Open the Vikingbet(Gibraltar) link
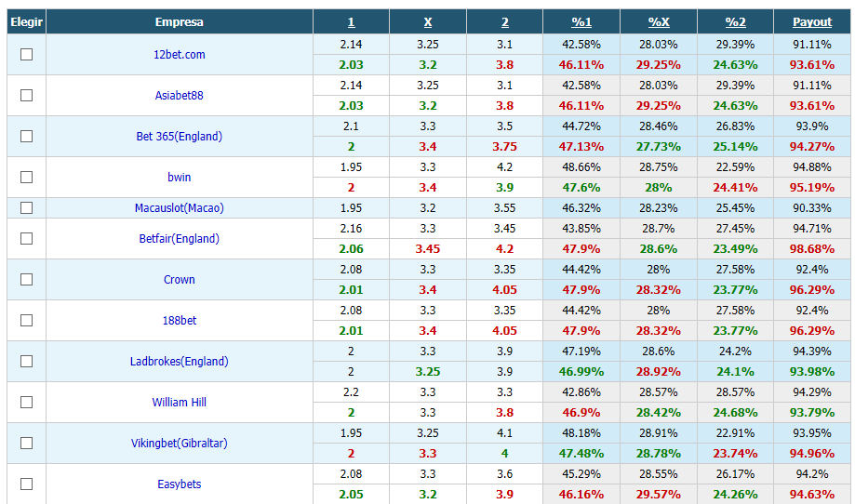Image resolution: width=855 pixels, height=504 pixels. point(180,443)
